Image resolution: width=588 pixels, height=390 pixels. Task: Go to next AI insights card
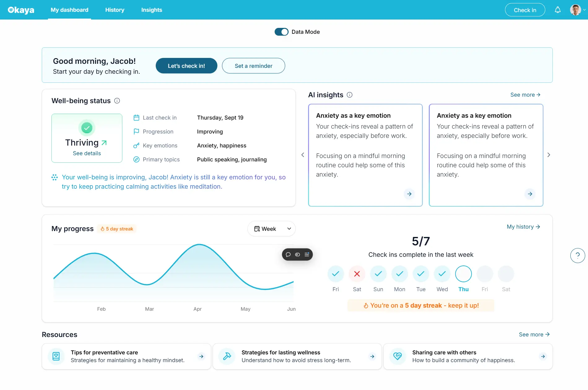[549, 155]
